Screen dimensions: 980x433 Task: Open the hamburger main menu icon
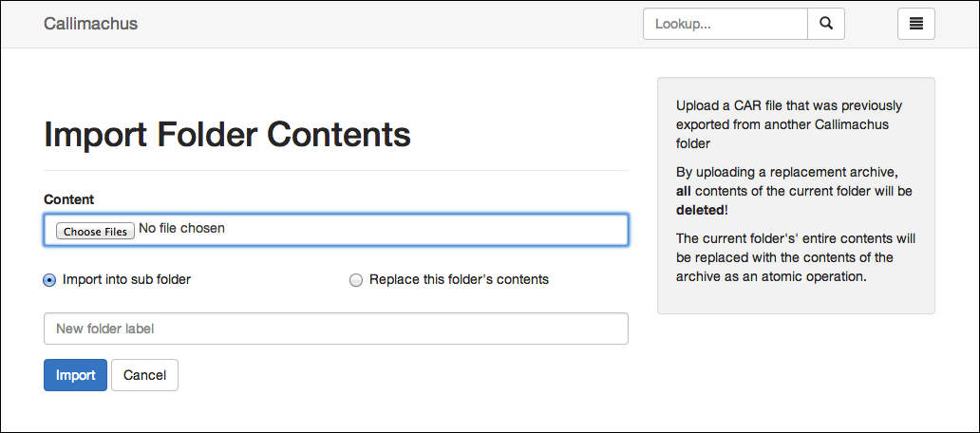pos(915,24)
